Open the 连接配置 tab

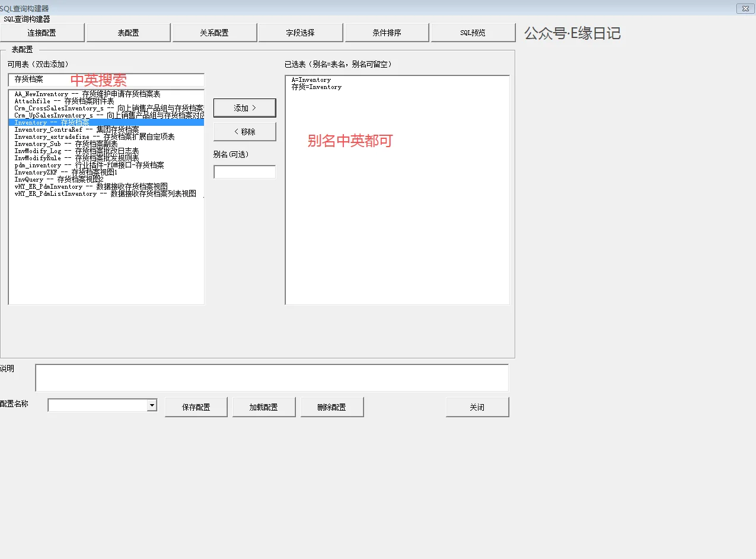[42, 33]
